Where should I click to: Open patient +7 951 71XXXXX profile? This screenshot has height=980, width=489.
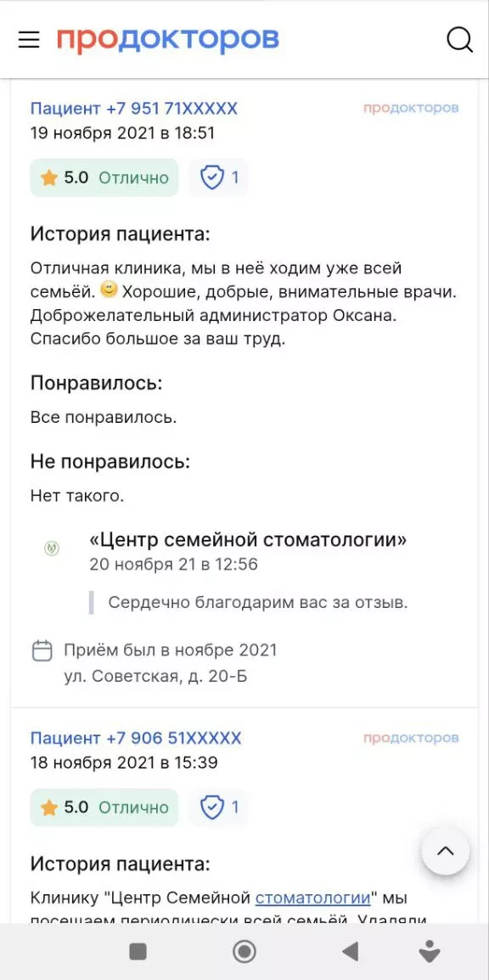point(134,108)
